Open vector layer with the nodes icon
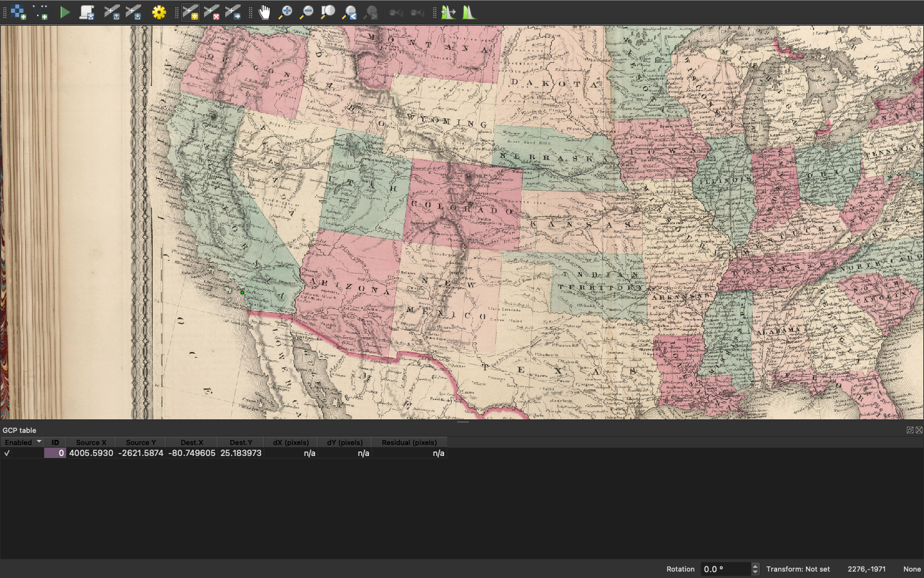The height and width of the screenshot is (578, 924). [41, 12]
